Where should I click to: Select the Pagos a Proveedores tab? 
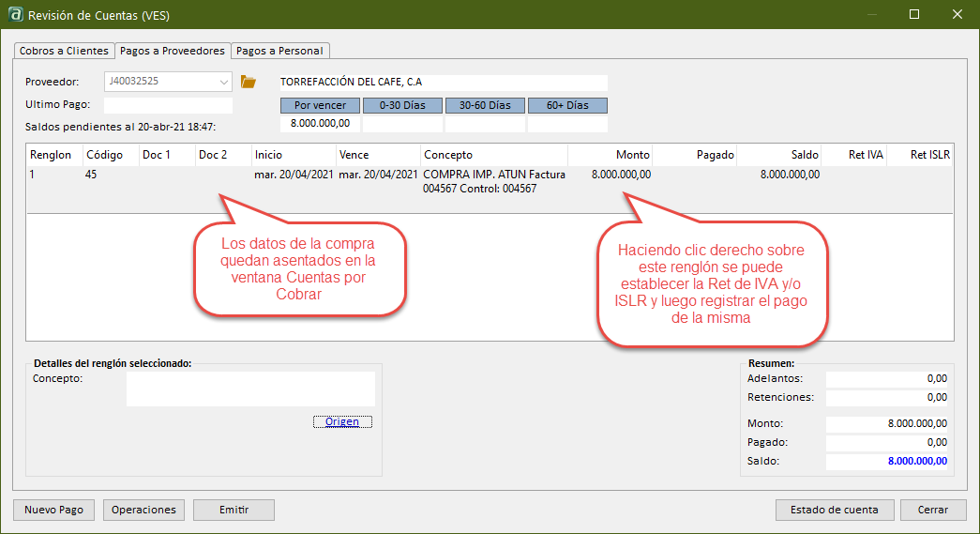pyautogui.click(x=172, y=51)
